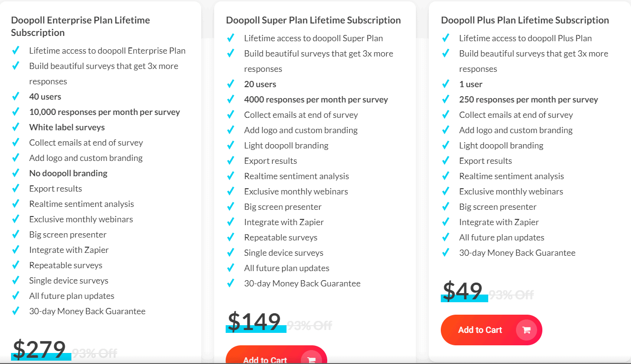The width and height of the screenshot is (631, 364).
Task: Click the checkmark beside 40 users
Action: [x=16, y=96]
